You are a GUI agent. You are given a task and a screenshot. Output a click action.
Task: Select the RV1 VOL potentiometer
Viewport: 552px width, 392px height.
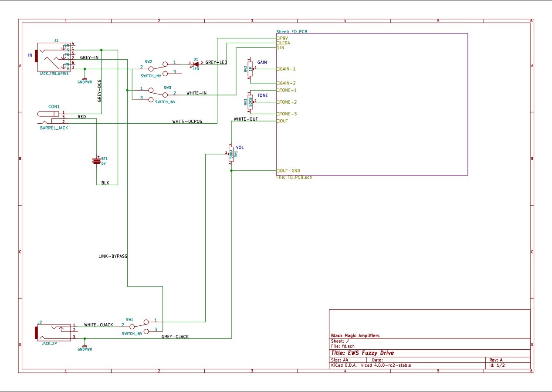coord(231,153)
